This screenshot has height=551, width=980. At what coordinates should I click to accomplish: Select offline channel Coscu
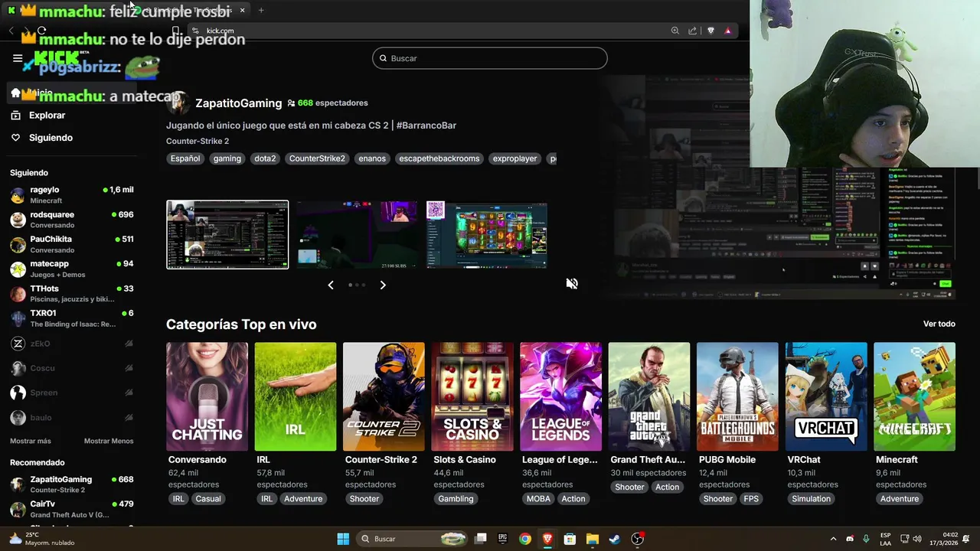72,368
